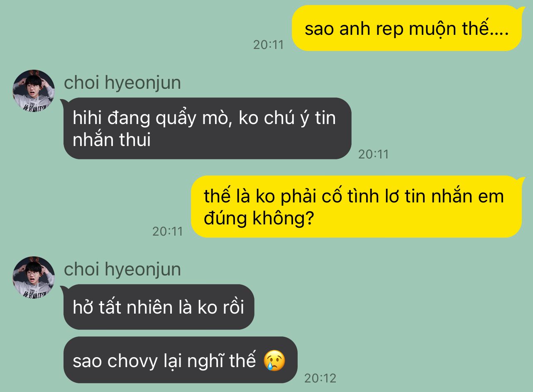Tap the 'sao chovy lại nghĩ thế' bubble

coord(180,360)
